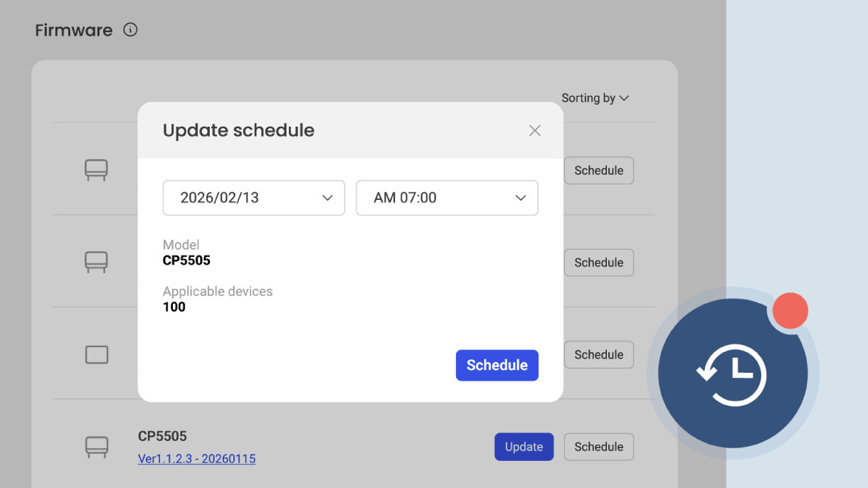The image size is (868, 488).
Task: Click Schedule on the third device row
Action: [x=598, y=354]
